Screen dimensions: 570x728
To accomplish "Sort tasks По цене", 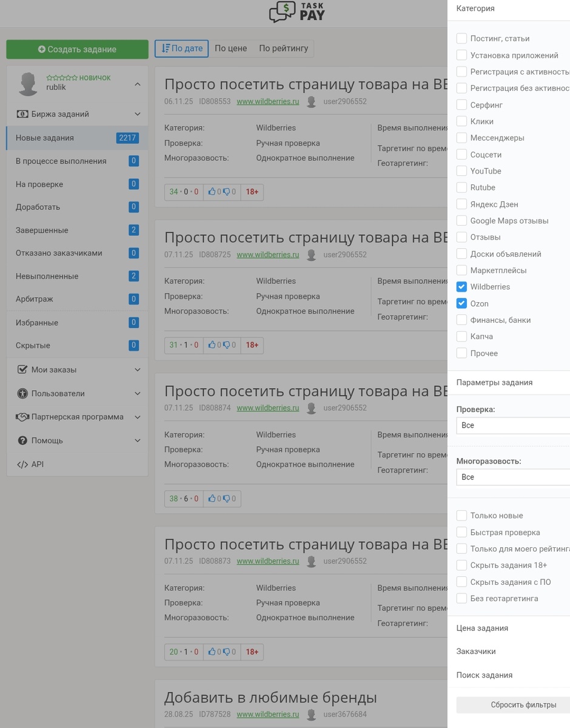I will (x=230, y=48).
